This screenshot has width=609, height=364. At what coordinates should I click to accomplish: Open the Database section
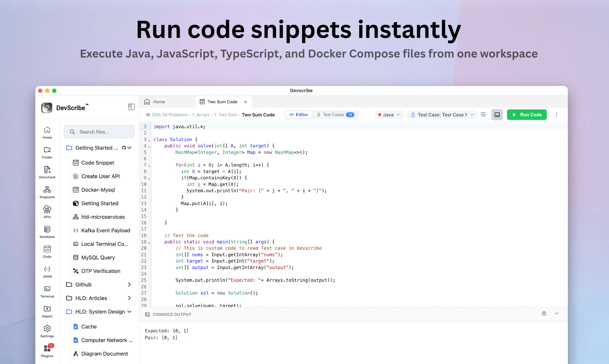click(47, 232)
